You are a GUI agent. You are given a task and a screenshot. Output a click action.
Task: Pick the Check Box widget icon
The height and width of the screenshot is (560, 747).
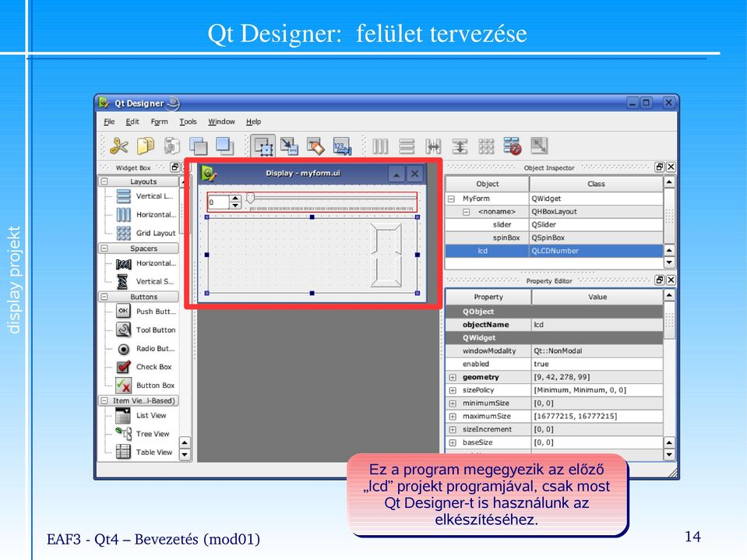123,367
